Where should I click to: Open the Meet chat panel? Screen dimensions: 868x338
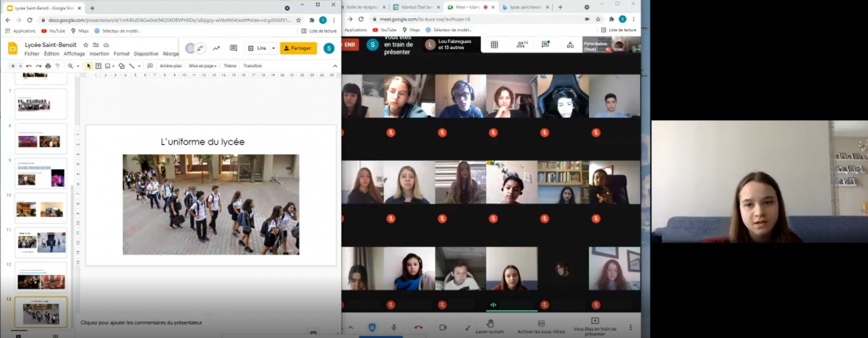click(545, 44)
